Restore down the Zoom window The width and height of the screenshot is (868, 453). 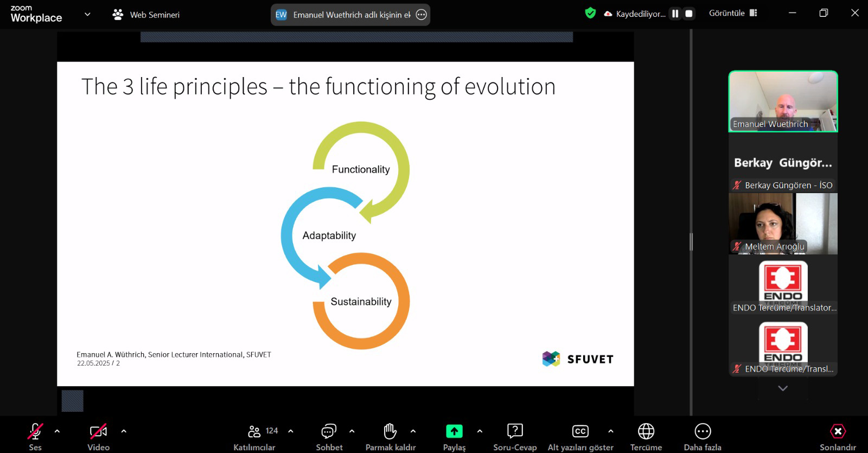click(x=824, y=13)
